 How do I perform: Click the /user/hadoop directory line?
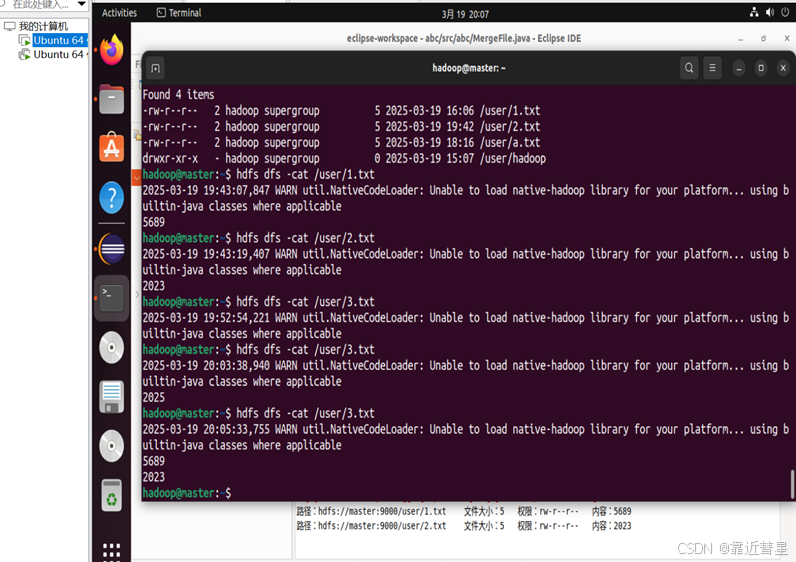click(344, 158)
